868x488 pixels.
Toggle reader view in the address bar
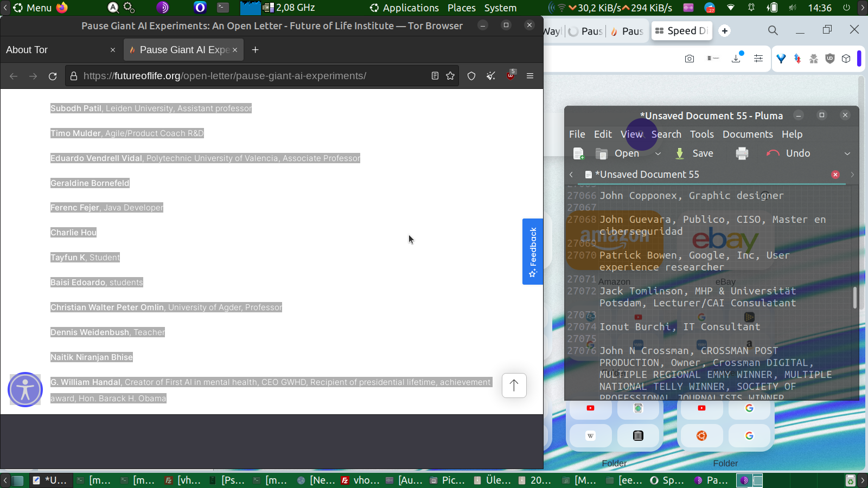[x=435, y=76]
